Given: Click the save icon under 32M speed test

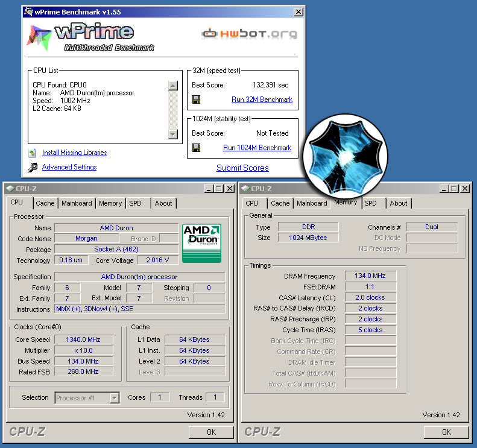Looking at the screenshot, I should point(196,99).
